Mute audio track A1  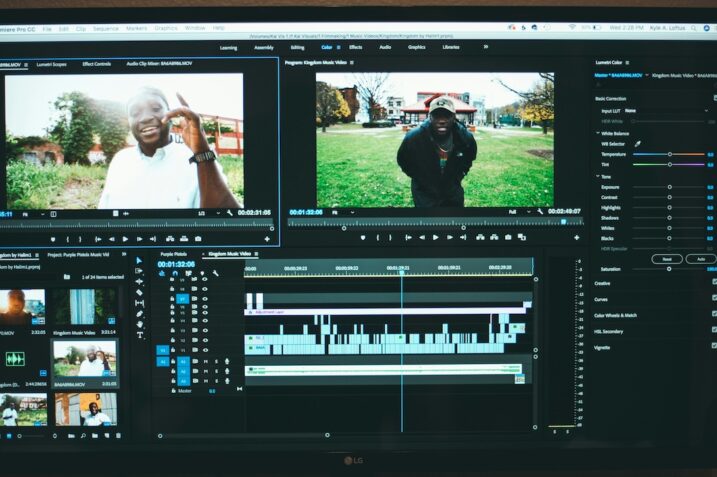206,361
